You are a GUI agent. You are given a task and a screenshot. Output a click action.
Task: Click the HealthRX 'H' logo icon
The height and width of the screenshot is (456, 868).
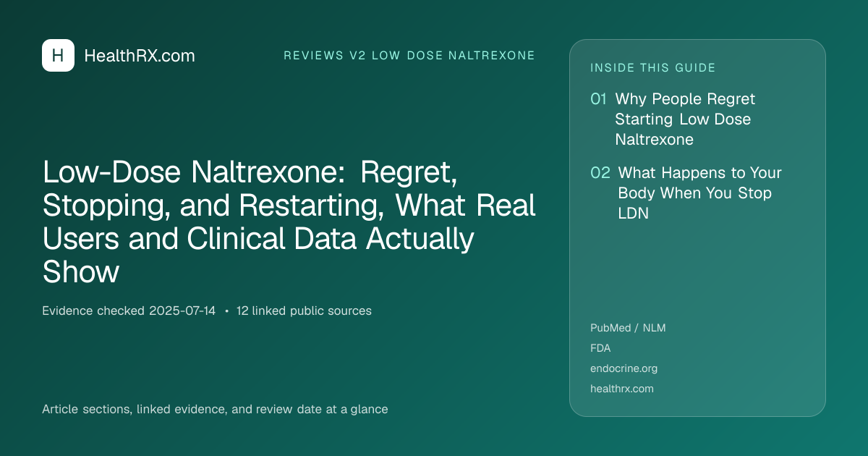coord(58,56)
